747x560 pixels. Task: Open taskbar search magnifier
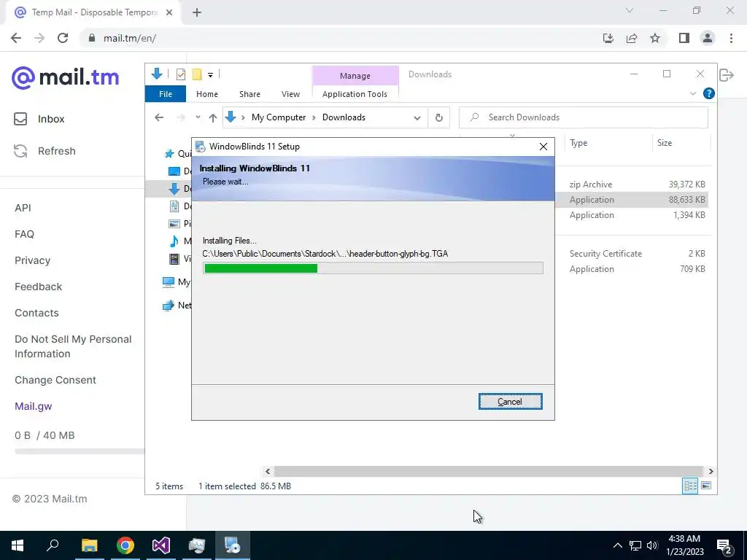click(53, 545)
